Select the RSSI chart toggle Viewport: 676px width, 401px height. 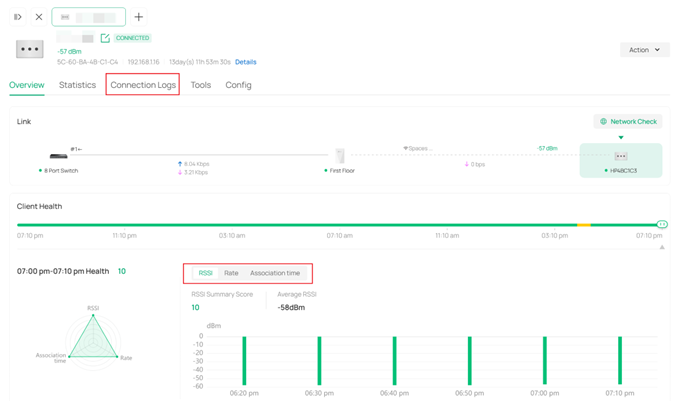[x=205, y=273]
